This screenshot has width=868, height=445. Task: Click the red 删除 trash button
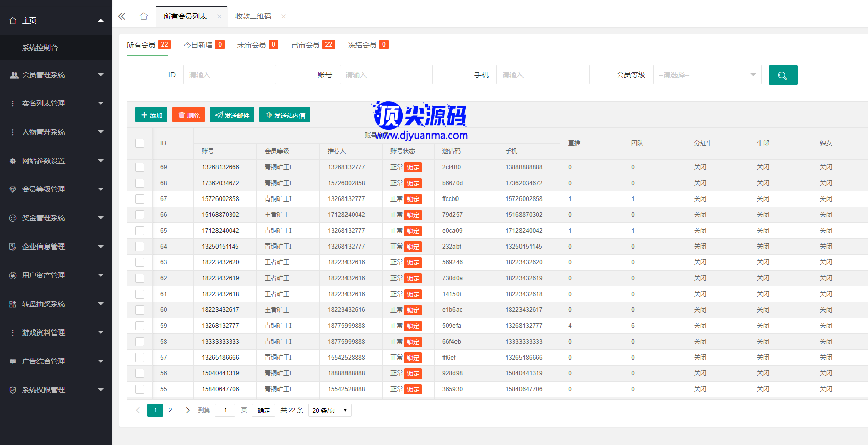tap(188, 115)
